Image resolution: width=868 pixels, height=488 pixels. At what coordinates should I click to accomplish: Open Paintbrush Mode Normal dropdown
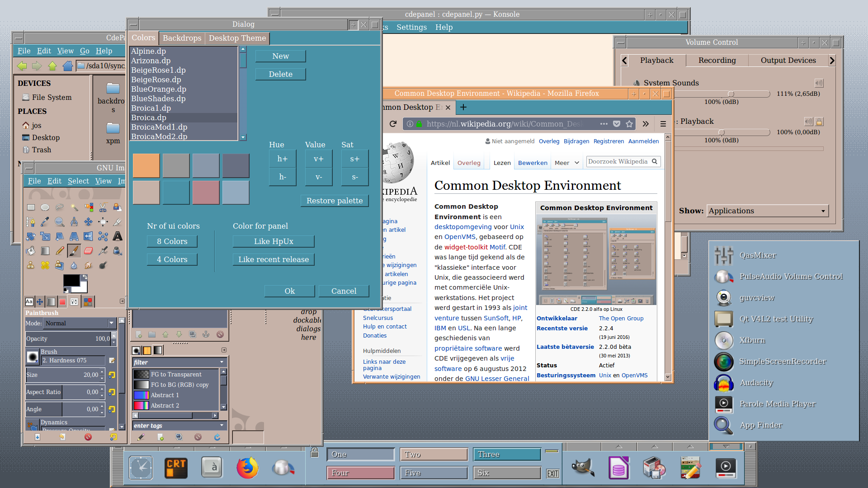point(80,323)
